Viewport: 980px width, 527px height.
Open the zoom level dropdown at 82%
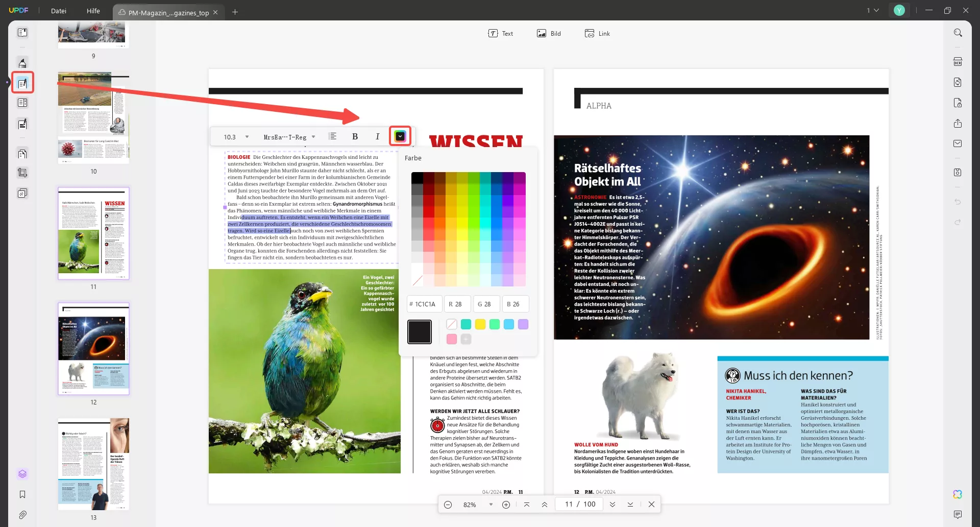[x=474, y=504]
